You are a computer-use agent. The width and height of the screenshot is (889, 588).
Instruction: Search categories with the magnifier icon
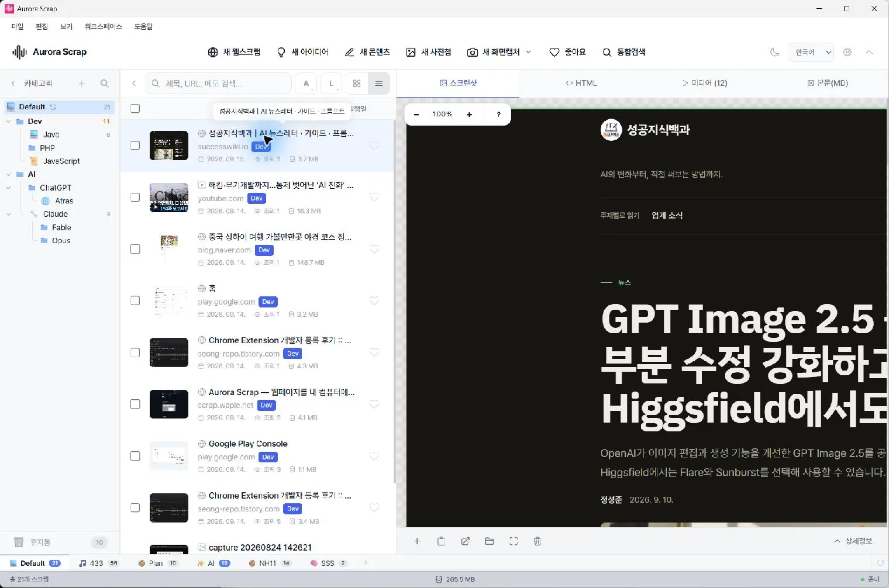click(105, 84)
